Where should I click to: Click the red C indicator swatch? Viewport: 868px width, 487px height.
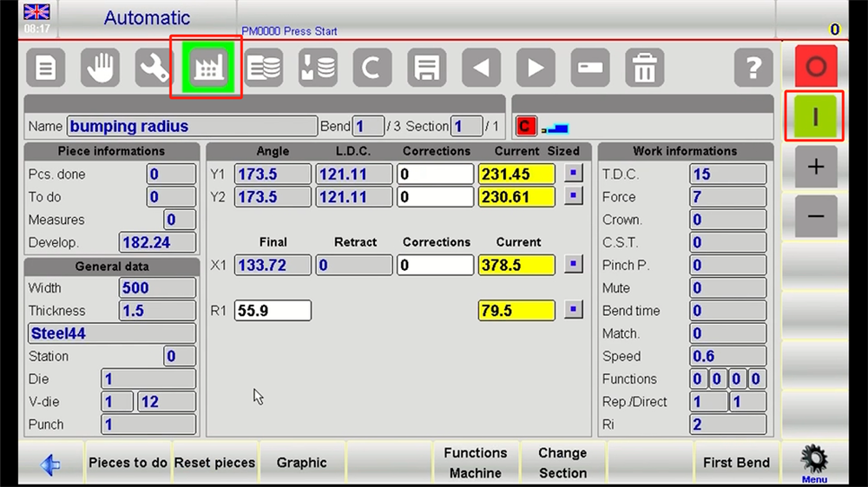(526, 127)
